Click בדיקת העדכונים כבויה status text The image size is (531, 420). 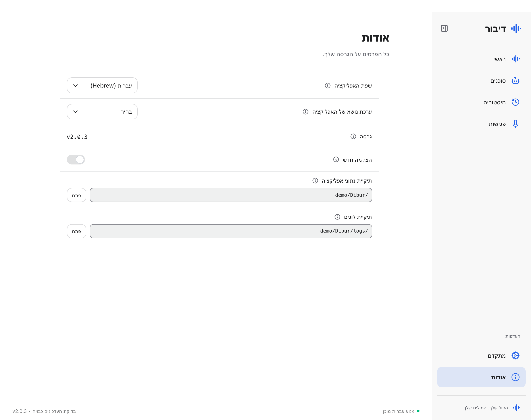[54, 411]
